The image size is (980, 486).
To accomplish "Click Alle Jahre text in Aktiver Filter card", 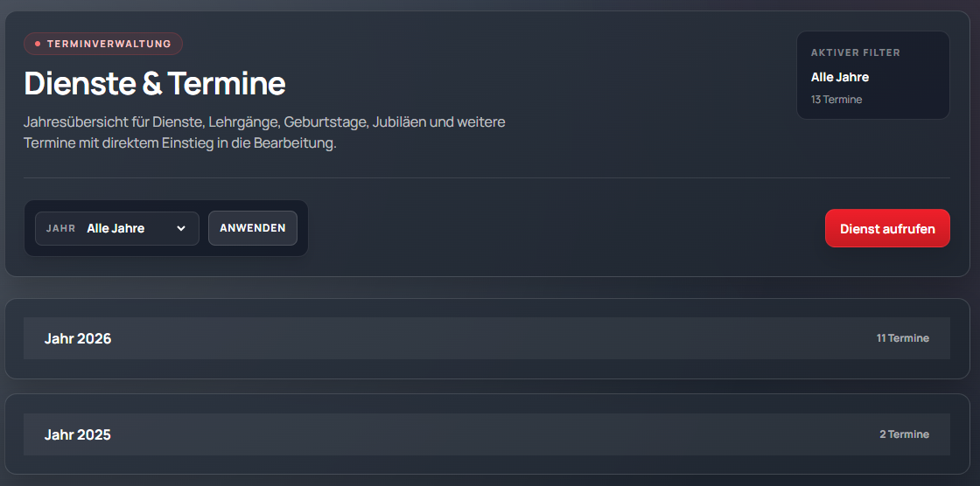I will tap(840, 77).
